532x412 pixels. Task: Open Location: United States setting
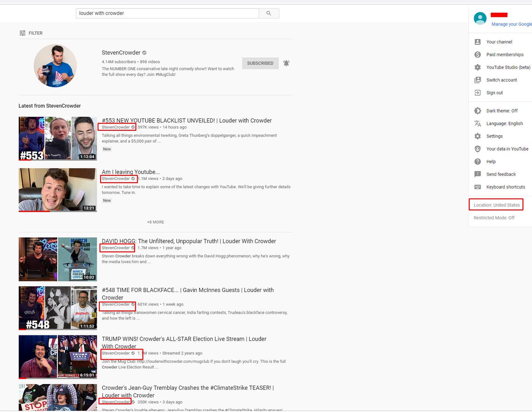pos(497,205)
